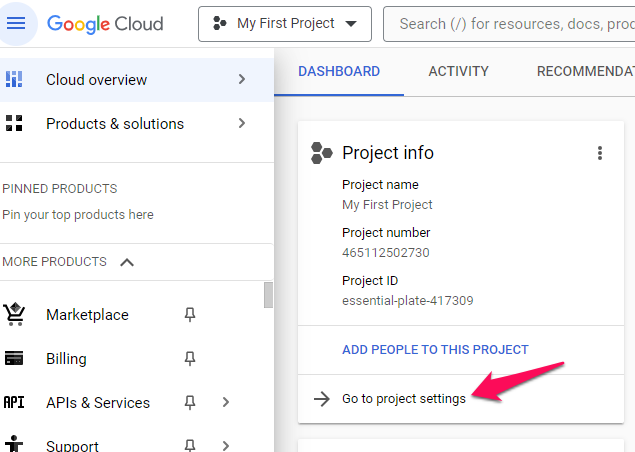Image resolution: width=635 pixels, height=452 pixels.
Task: Click the Marketplace shopping cart icon
Action: tap(14, 314)
